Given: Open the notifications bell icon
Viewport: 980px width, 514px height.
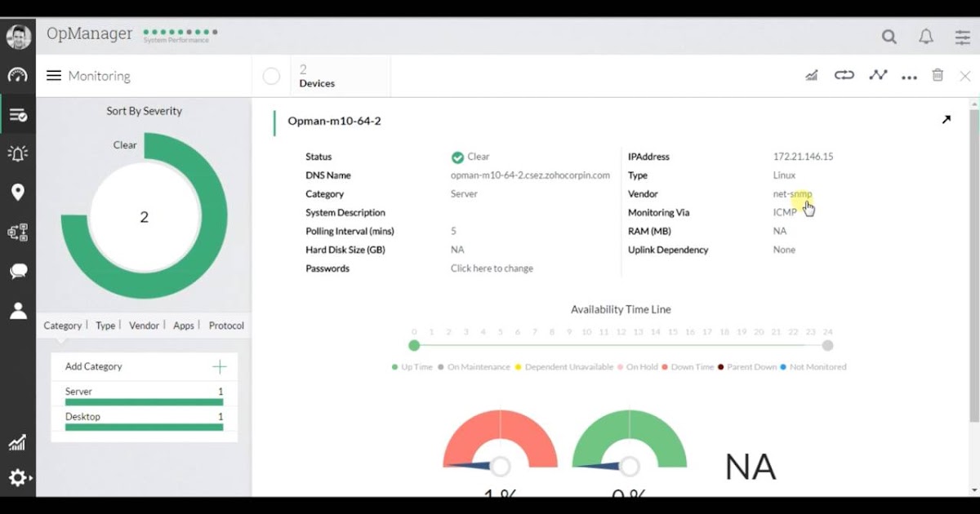Looking at the screenshot, I should (x=926, y=37).
